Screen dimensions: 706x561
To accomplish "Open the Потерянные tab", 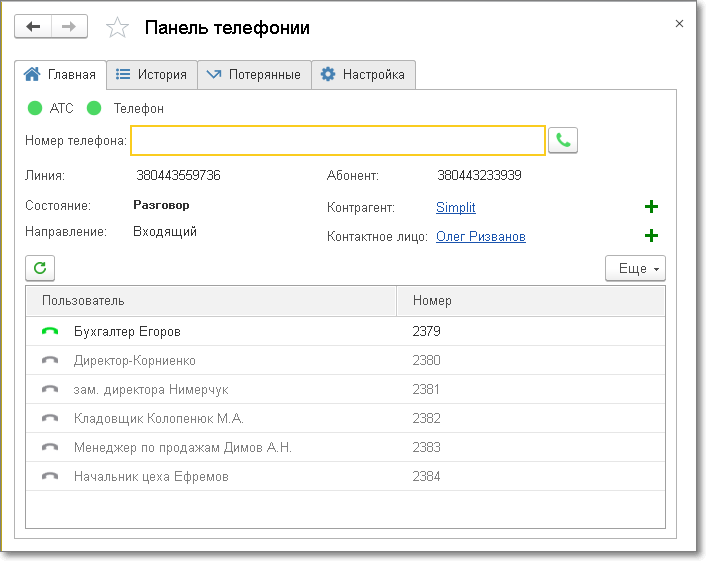I will [x=254, y=75].
